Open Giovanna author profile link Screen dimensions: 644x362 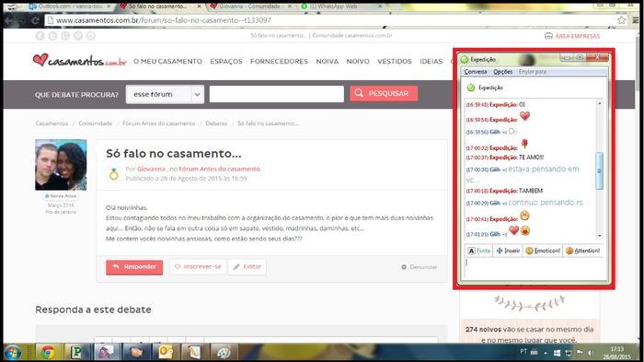click(x=151, y=169)
